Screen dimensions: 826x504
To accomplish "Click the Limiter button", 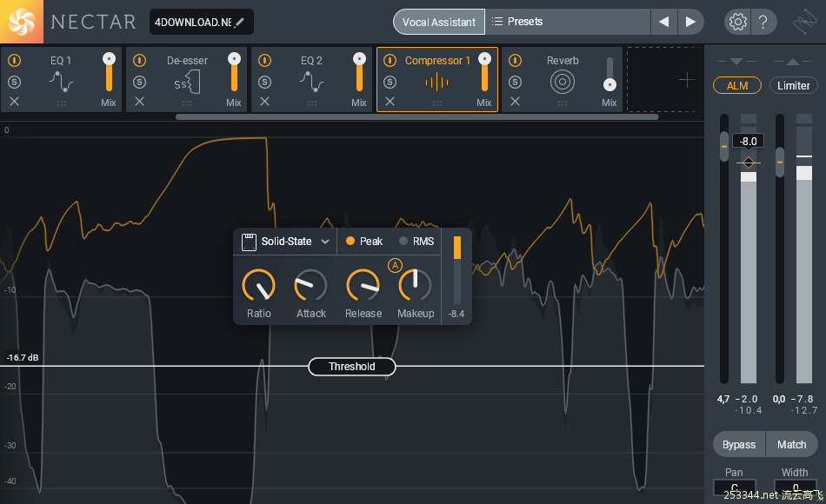I will point(793,85).
